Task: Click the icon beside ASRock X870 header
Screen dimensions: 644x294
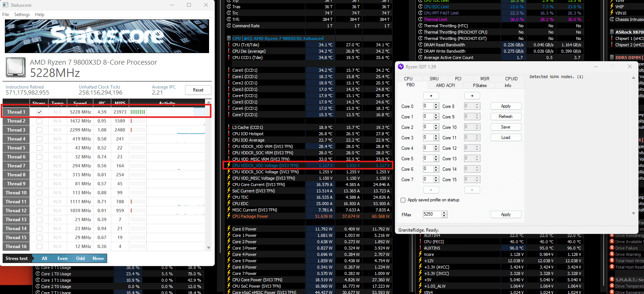Action: point(612,32)
